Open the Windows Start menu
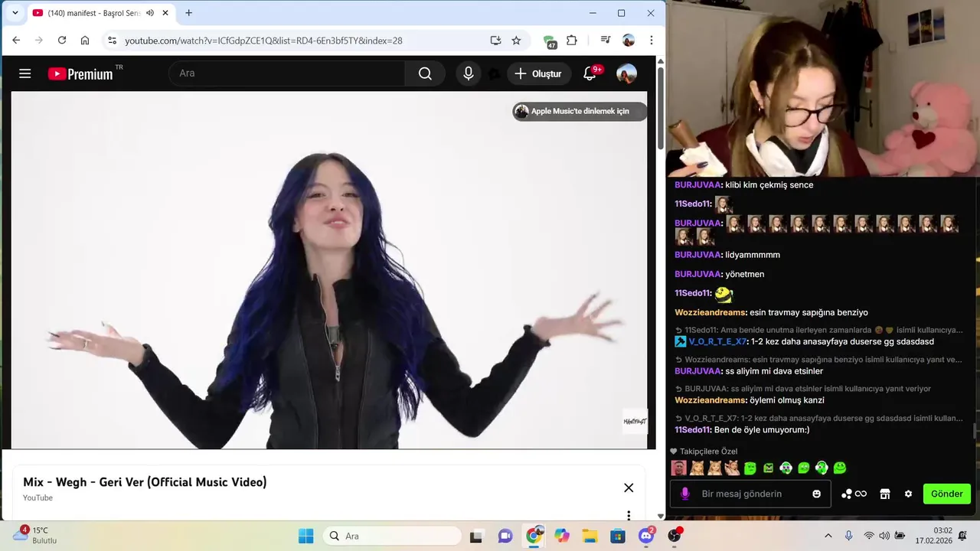This screenshot has height=551, width=980. click(x=305, y=536)
